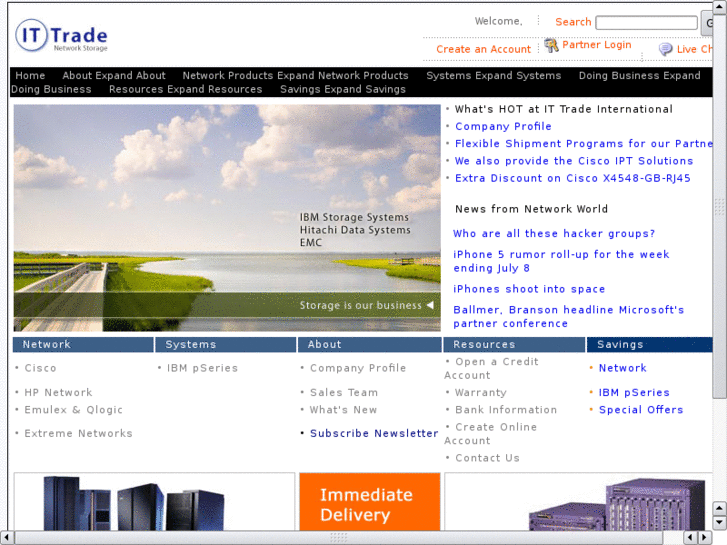Open the What's New link
The height and width of the screenshot is (545, 727).
tap(343, 410)
